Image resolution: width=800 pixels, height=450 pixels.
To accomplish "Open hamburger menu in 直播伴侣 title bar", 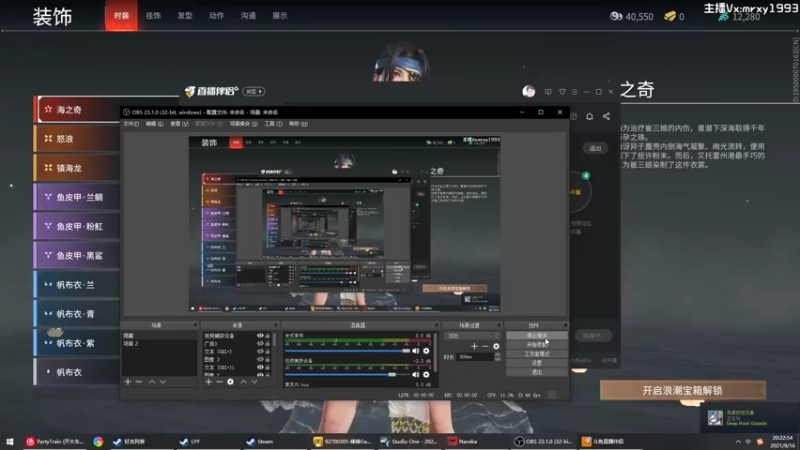I will 574,92.
